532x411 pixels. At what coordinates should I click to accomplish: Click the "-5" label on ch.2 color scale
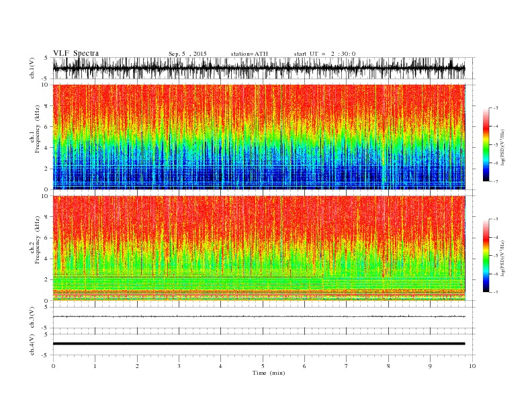click(x=495, y=256)
